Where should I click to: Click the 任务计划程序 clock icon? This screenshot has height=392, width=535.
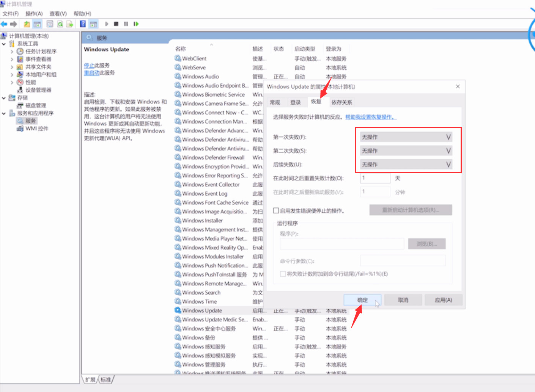20,51
